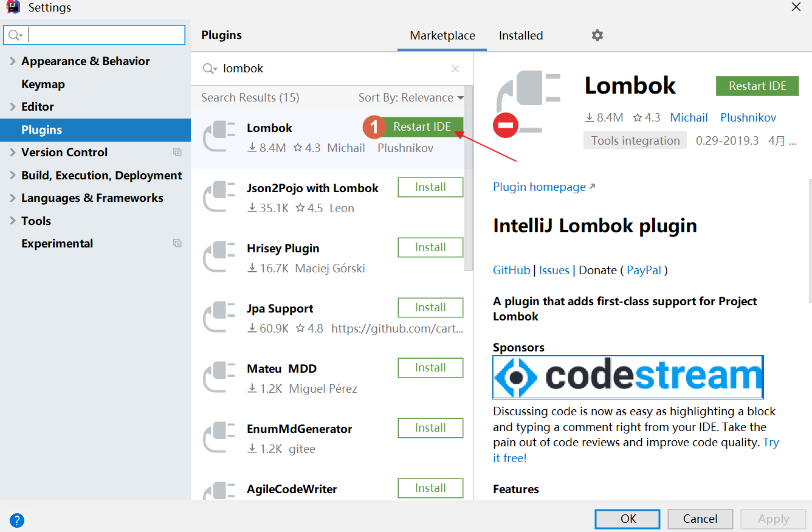Click the Hrisey Plugin list icon
The image size is (812, 532).
click(219, 257)
